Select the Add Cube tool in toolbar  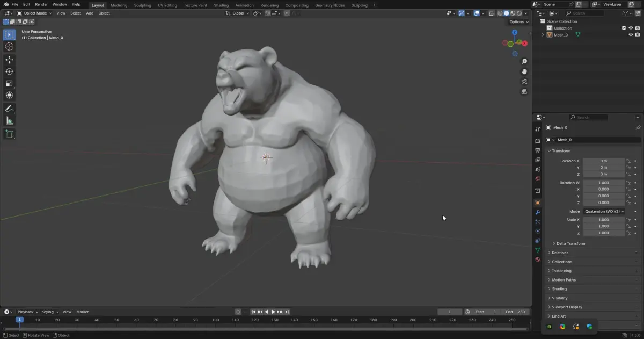[9, 134]
